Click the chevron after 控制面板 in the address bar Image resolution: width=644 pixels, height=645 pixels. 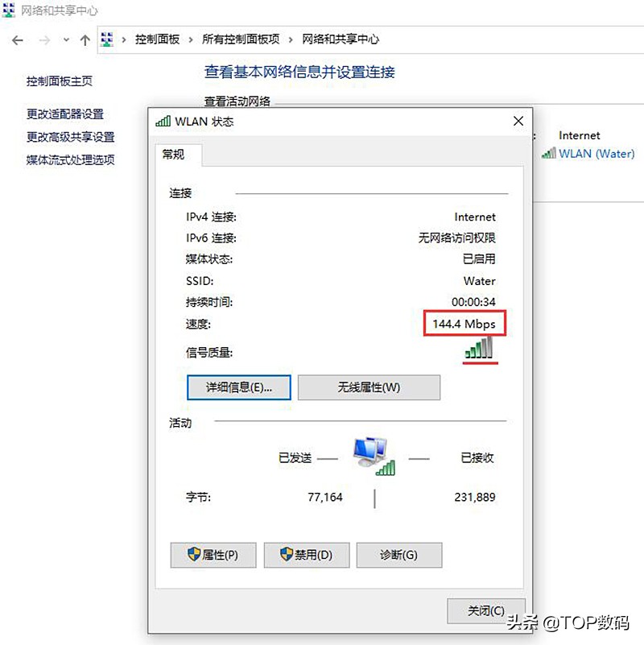189,39
